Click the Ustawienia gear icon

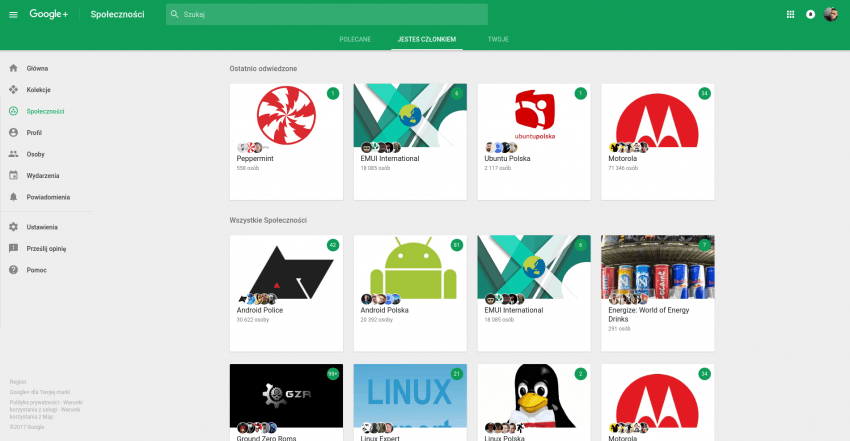pyautogui.click(x=14, y=227)
